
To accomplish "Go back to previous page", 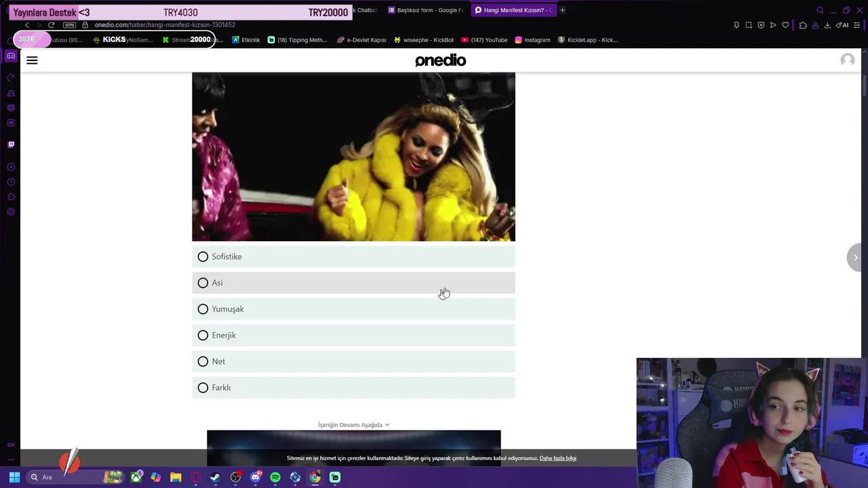I will [x=27, y=25].
